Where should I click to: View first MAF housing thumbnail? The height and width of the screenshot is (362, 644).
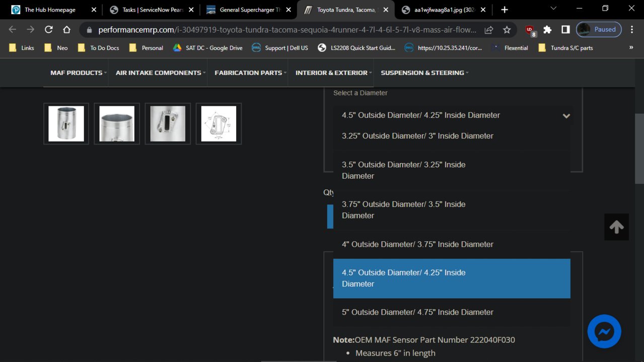tap(66, 124)
